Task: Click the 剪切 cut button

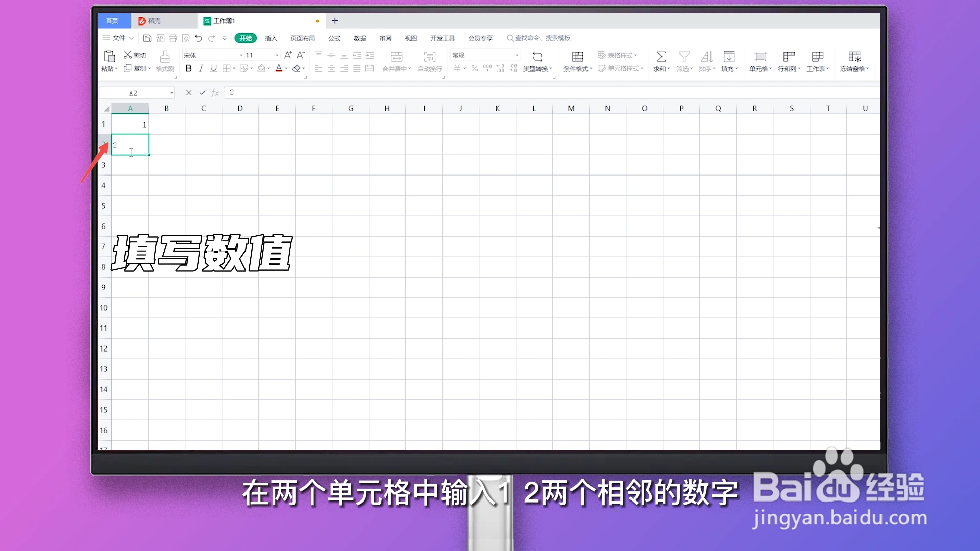Action: 135,55
